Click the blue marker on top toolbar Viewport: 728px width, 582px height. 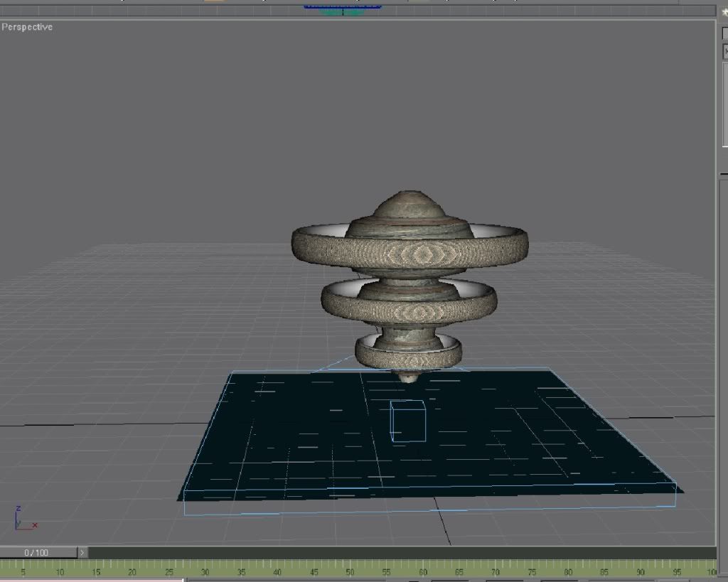(x=343, y=8)
